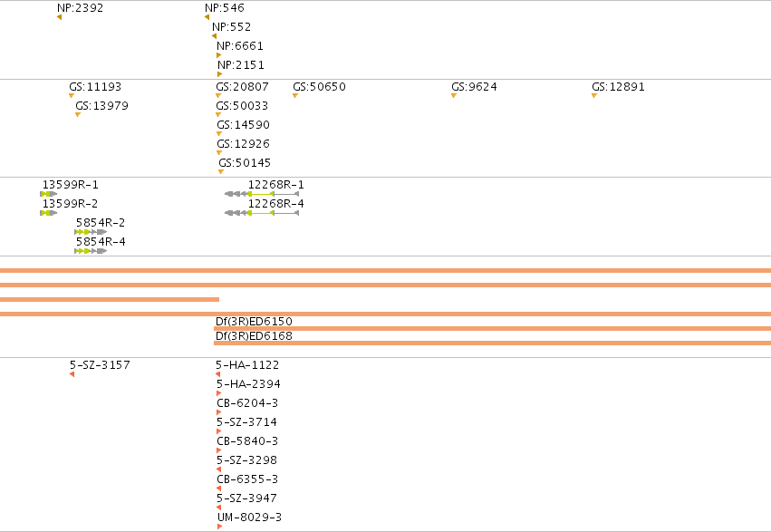Screen dimensions: 771x532
Task: Click the triangle marker under GS:50650
Action: pyautogui.click(x=295, y=96)
